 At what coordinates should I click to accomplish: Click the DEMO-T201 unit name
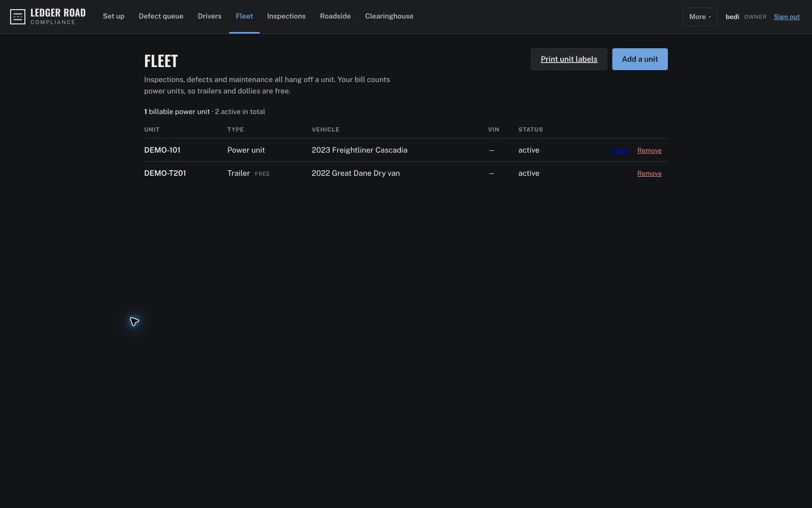(x=165, y=173)
